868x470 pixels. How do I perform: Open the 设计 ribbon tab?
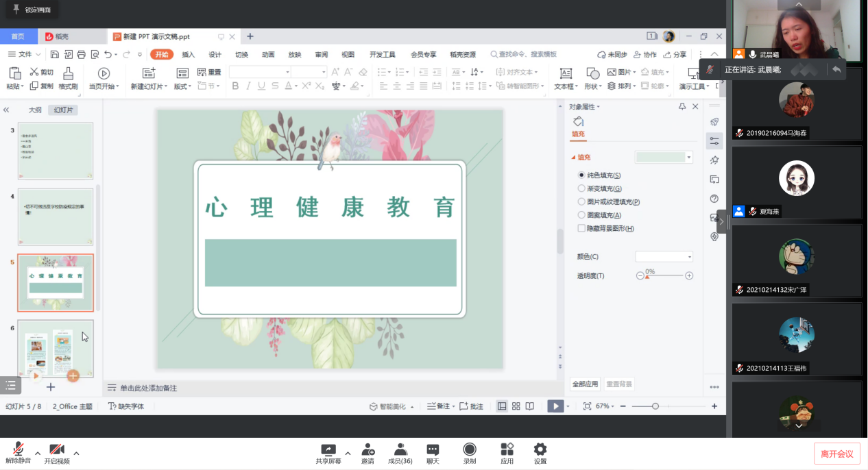pos(215,55)
